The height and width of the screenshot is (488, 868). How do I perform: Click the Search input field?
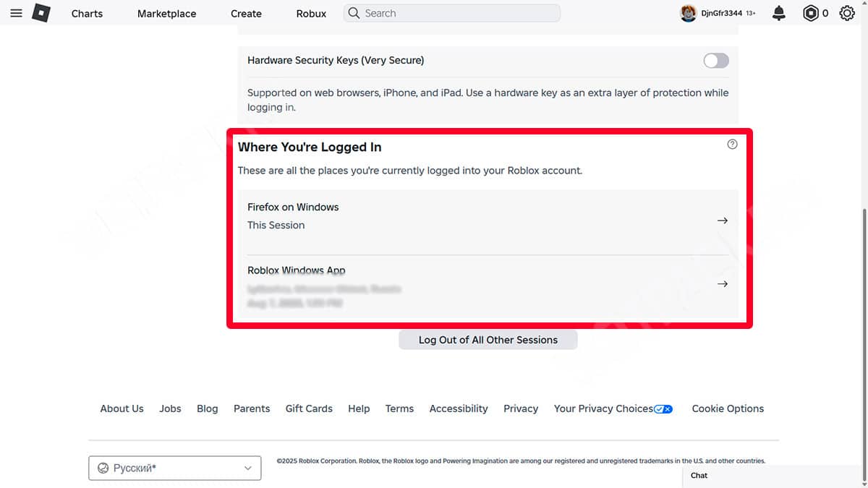click(x=452, y=13)
